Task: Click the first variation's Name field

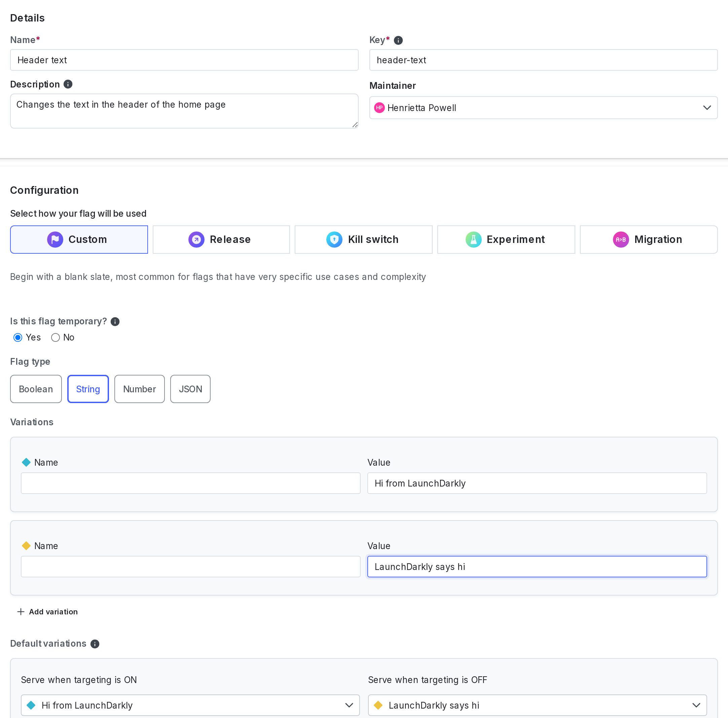Action: [x=191, y=483]
